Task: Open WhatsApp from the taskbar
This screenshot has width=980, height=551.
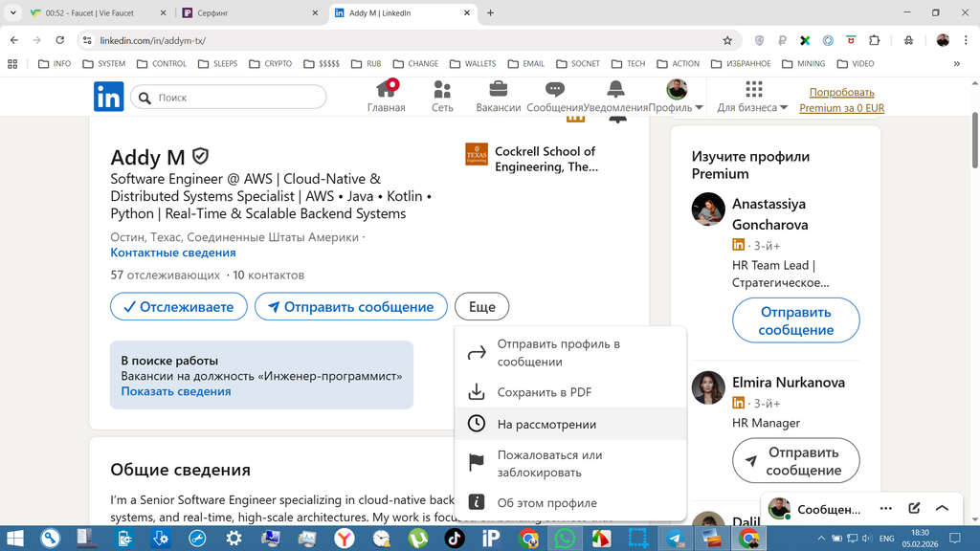Action: [x=565, y=538]
